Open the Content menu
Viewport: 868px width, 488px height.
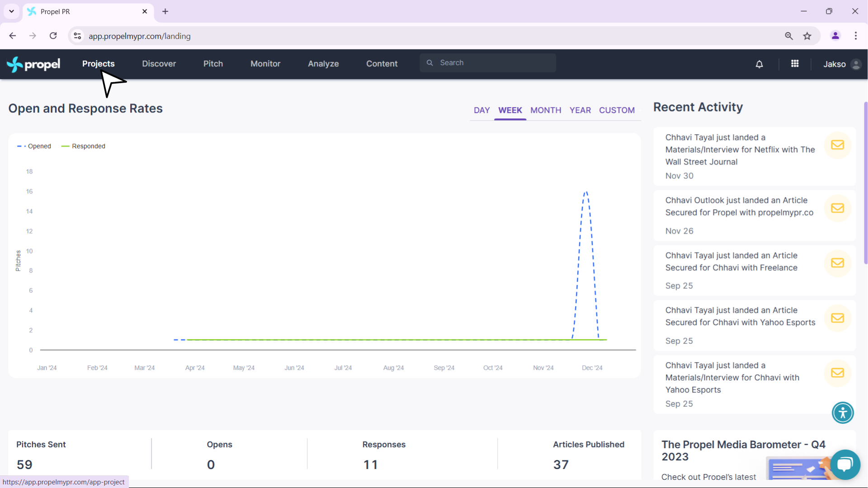point(382,64)
